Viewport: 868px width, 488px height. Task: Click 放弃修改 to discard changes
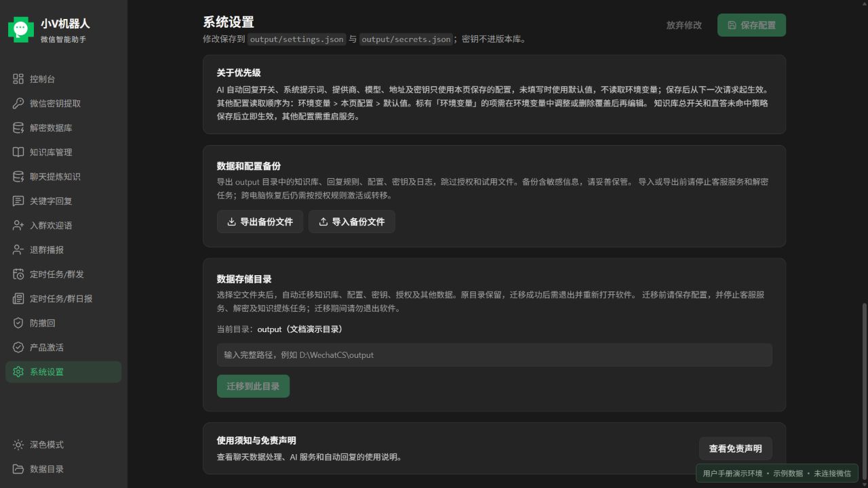[684, 25]
